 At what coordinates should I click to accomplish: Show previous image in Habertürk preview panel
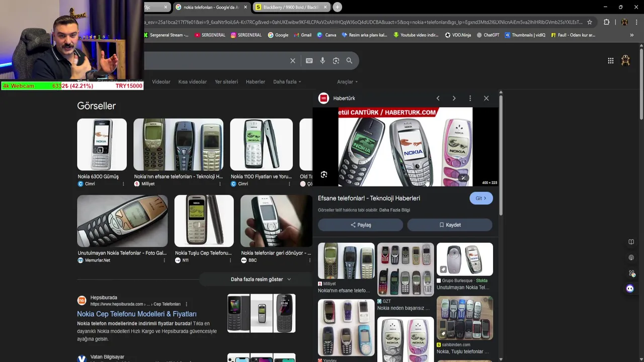tap(438, 99)
